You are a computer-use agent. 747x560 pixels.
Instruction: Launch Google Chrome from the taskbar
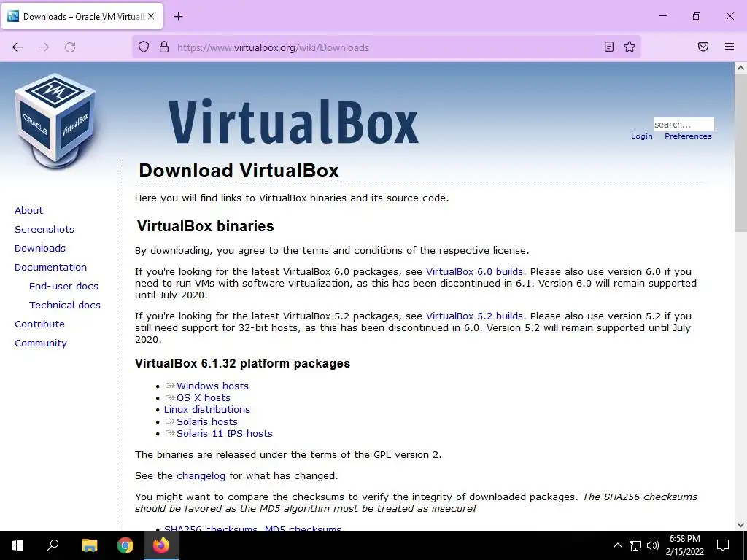(x=125, y=545)
